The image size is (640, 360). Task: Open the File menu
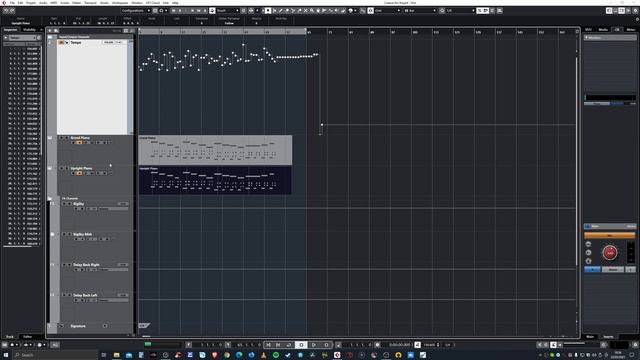pyautogui.click(x=12, y=3)
